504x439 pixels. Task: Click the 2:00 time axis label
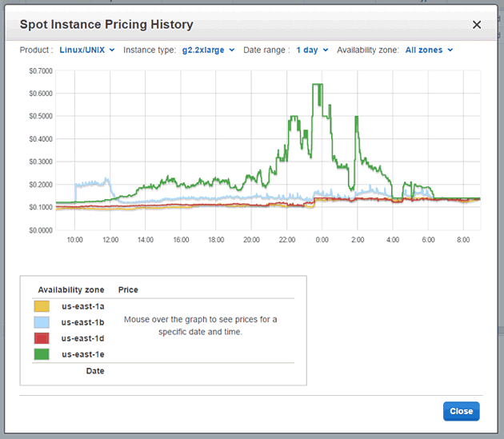coord(358,240)
